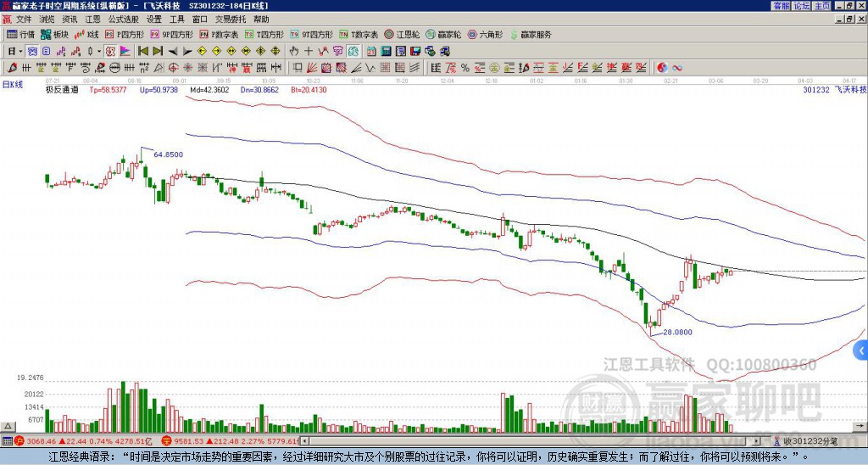Select the red target circle tool
Screen dimensions: 868x465
[173, 68]
